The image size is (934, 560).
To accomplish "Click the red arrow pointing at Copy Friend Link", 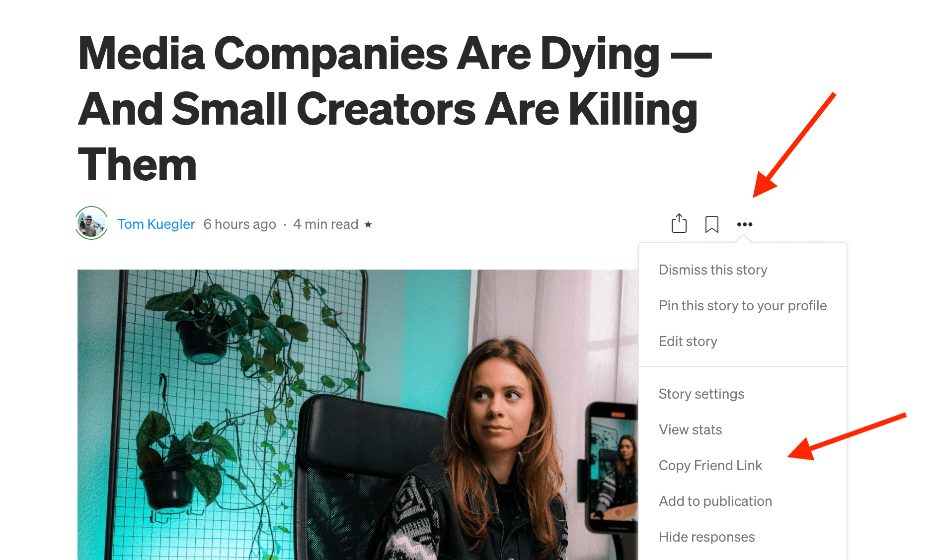I will tap(847, 436).
